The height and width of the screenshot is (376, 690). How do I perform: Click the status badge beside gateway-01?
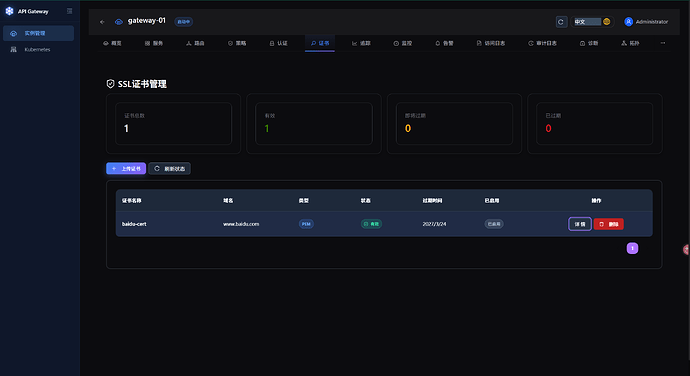pyautogui.click(x=184, y=22)
